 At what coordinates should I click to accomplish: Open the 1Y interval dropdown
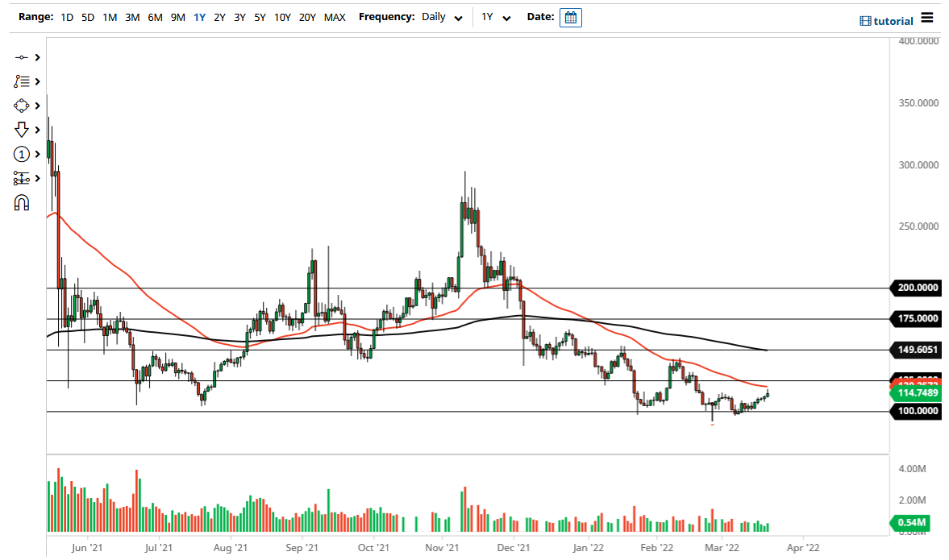click(x=496, y=16)
